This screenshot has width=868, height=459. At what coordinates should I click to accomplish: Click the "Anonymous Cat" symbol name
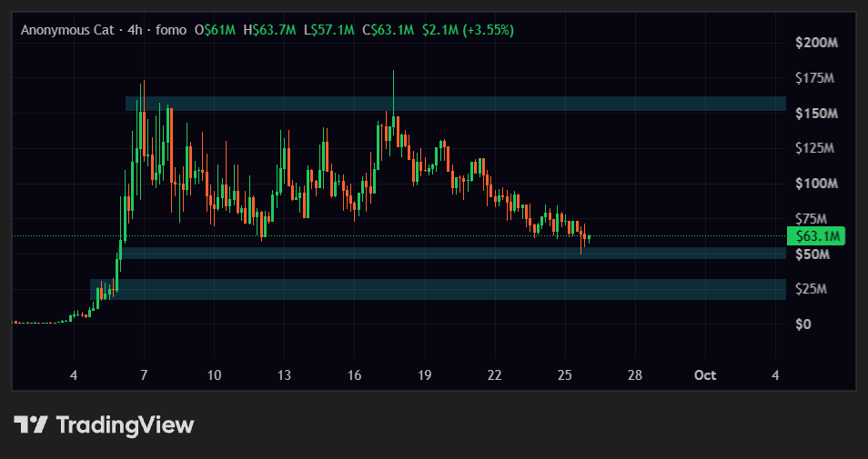[x=67, y=30]
